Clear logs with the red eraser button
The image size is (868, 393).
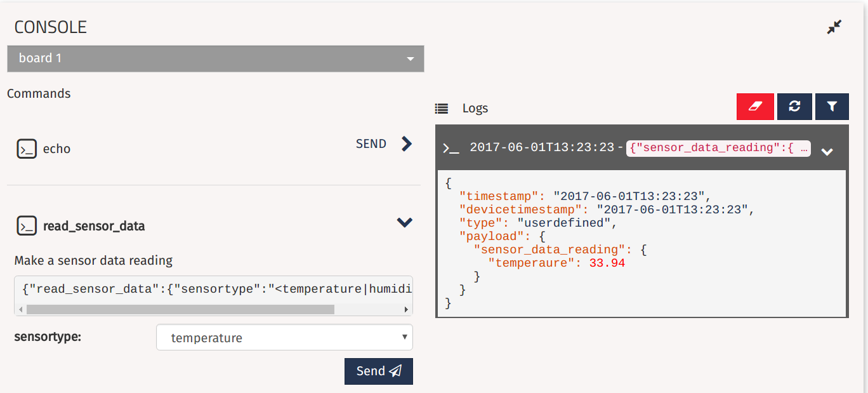755,107
